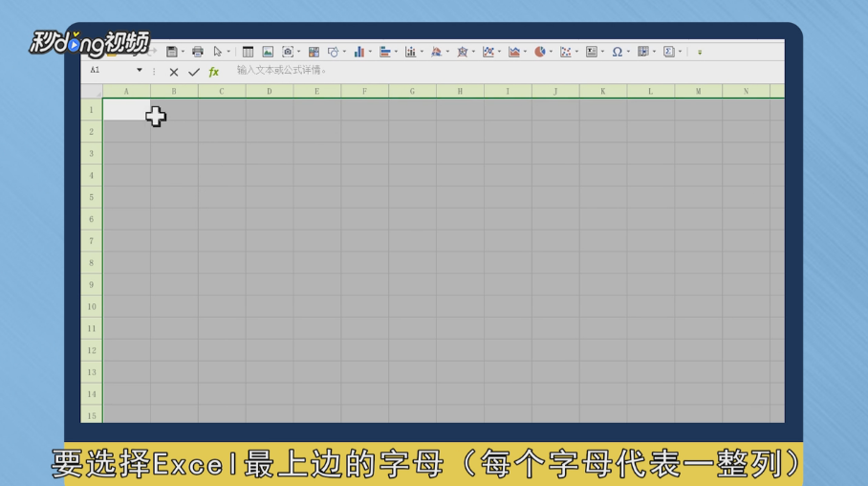Expand the column chart dropdown arrow
This screenshot has width=868, height=486.
coord(370,52)
